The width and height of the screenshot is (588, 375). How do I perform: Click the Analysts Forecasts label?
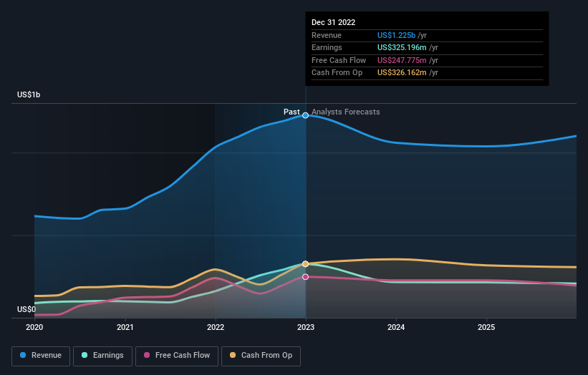(x=346, y=112)
